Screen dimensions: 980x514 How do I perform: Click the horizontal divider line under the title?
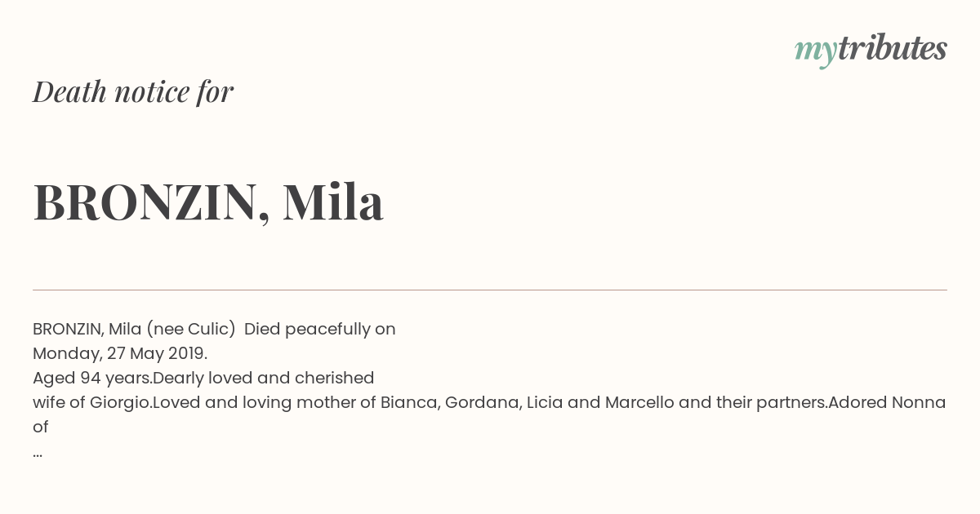(490, 290)
